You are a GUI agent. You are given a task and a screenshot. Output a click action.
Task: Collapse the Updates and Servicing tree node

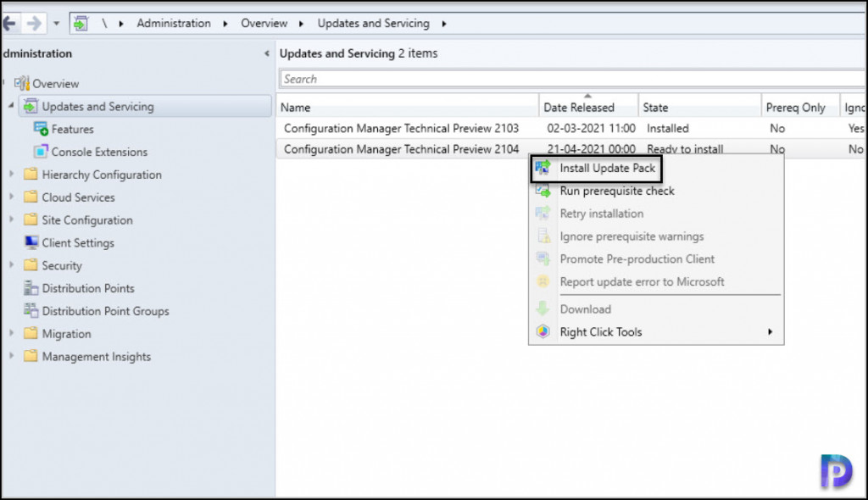click(11, 105)
